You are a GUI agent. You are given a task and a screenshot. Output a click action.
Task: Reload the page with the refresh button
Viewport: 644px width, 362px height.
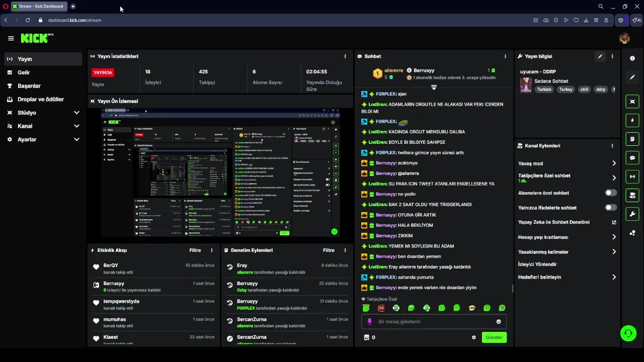point(28,20)
